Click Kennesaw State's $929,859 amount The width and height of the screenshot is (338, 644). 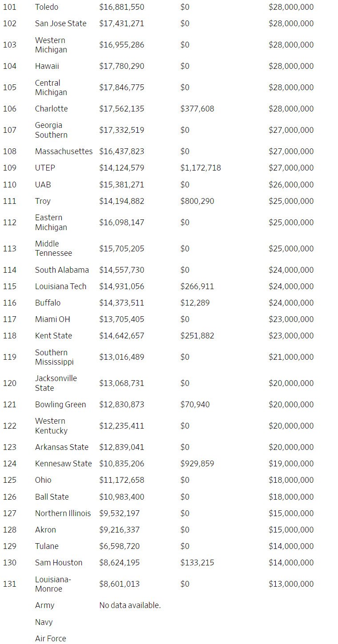197,464
